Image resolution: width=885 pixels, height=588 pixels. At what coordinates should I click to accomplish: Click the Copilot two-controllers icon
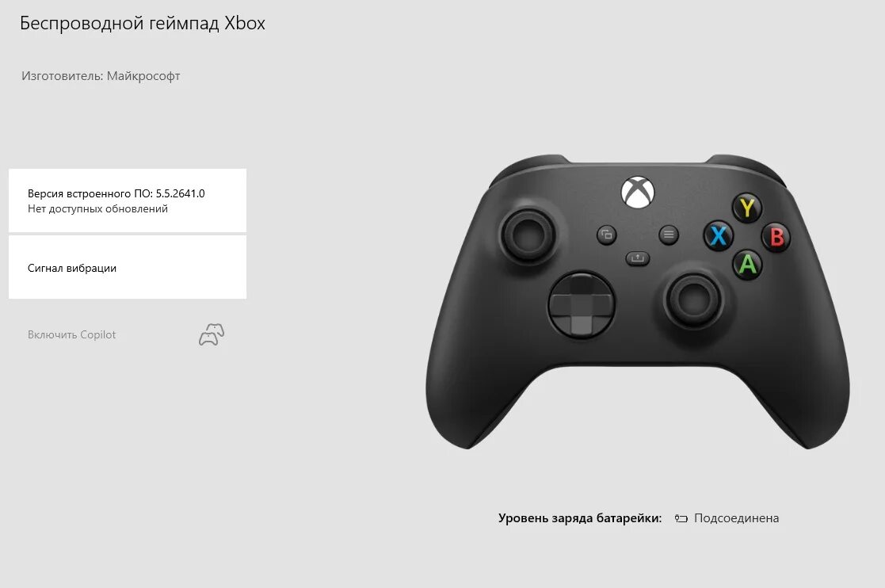(x=212, y=334)
